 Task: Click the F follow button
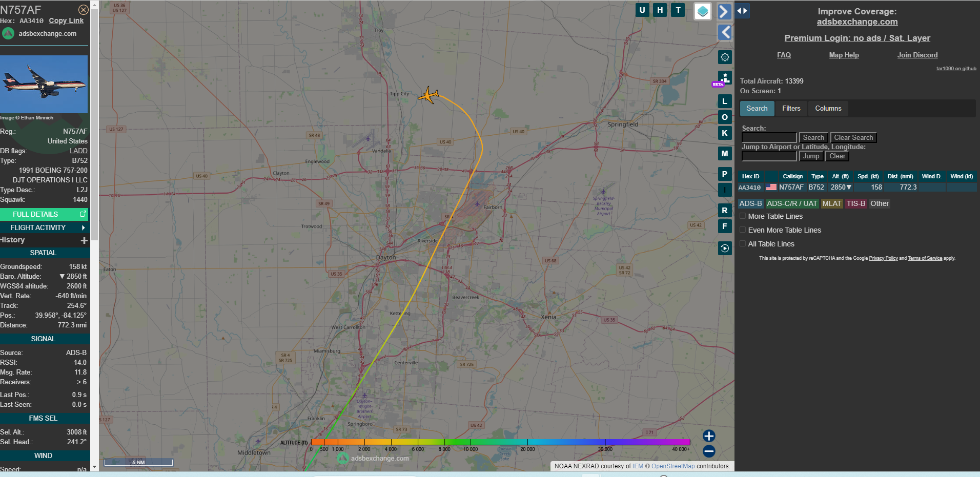click(x=725, y=226)
